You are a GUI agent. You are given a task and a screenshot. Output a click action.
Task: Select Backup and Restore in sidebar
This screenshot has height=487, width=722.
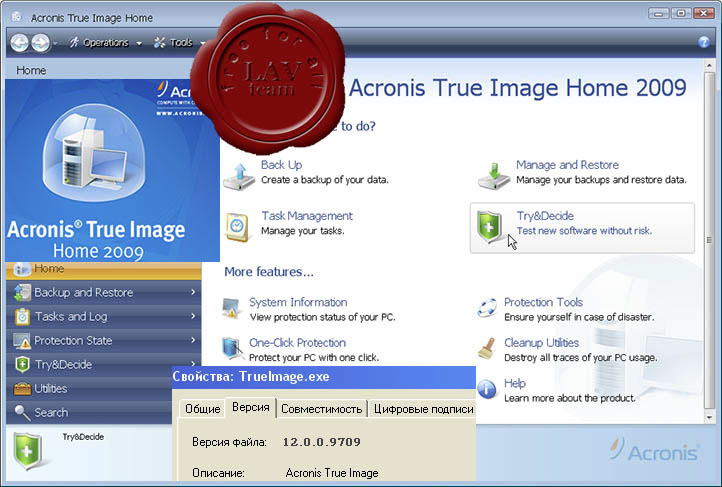104,293
